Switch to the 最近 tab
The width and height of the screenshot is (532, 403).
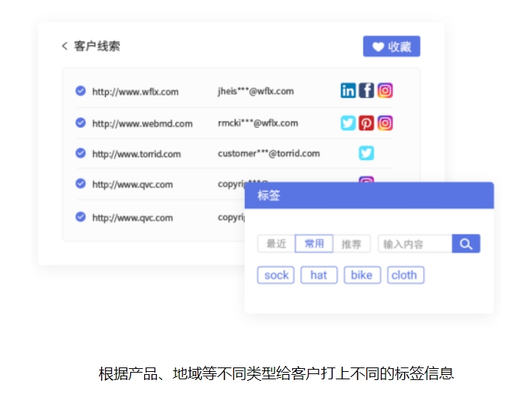276,244
